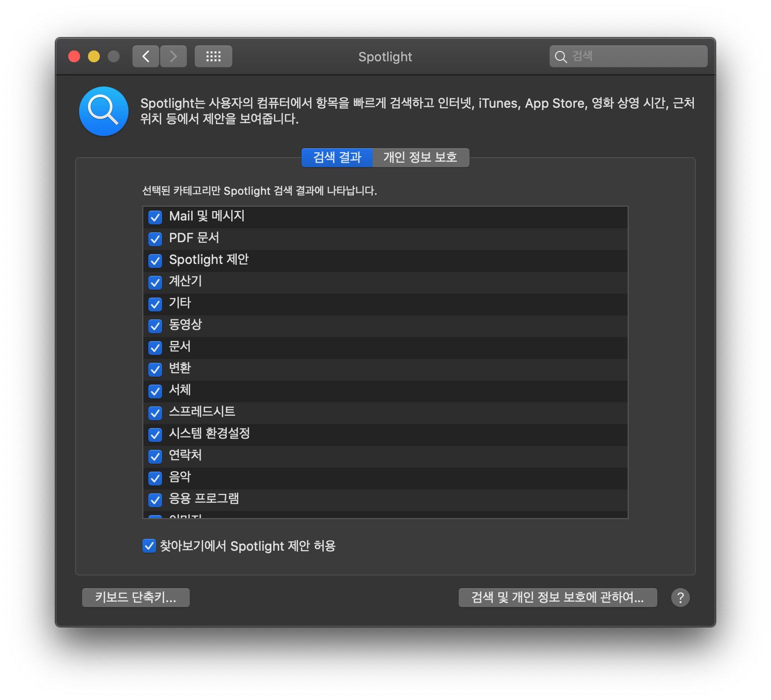771x700 pixels.
Task: Toggle 찾아보기에서 Spotlight 제안 허용 checkbox
Action: pyautogui.click(x=149, y=546)
